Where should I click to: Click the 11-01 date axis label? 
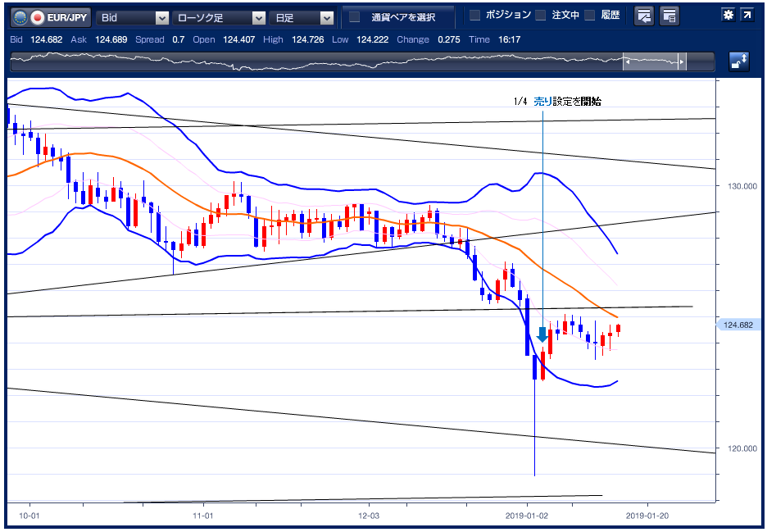(203, 516)
